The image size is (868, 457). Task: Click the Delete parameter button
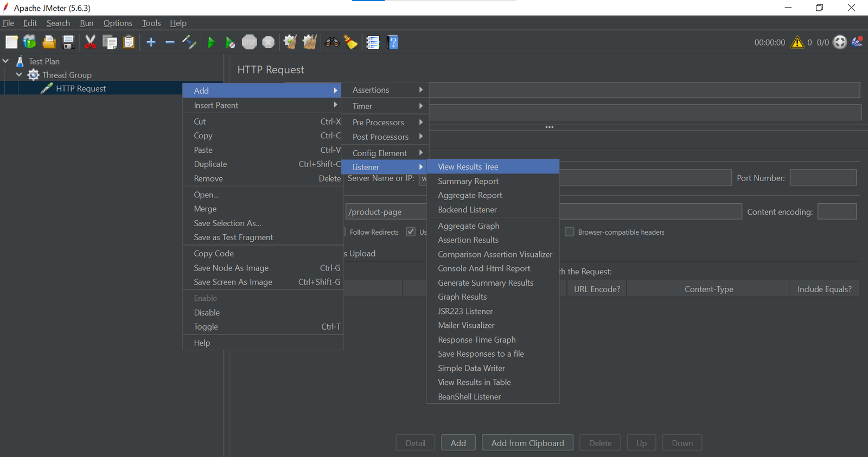(x=601, y=443)
